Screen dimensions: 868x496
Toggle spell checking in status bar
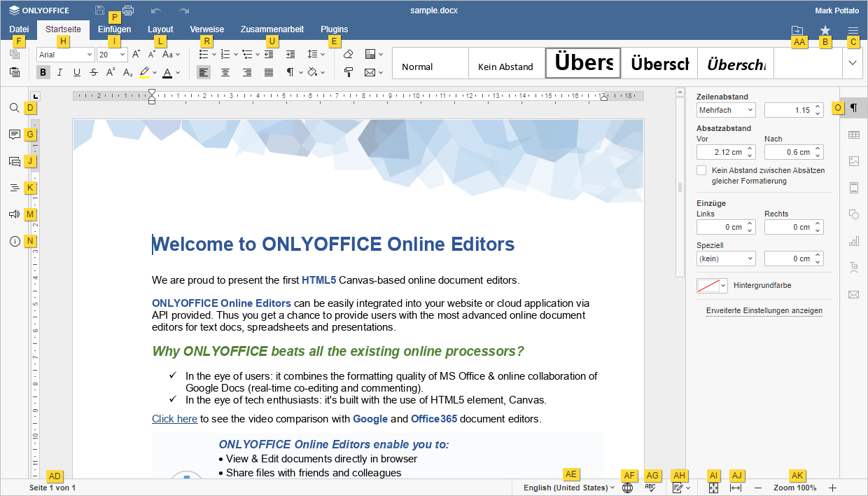(x=650, y=488)
